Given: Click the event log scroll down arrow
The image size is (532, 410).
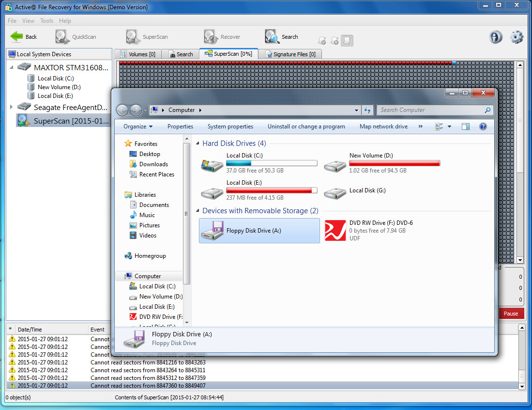Looking at the screenshot, I should point(522,386).
